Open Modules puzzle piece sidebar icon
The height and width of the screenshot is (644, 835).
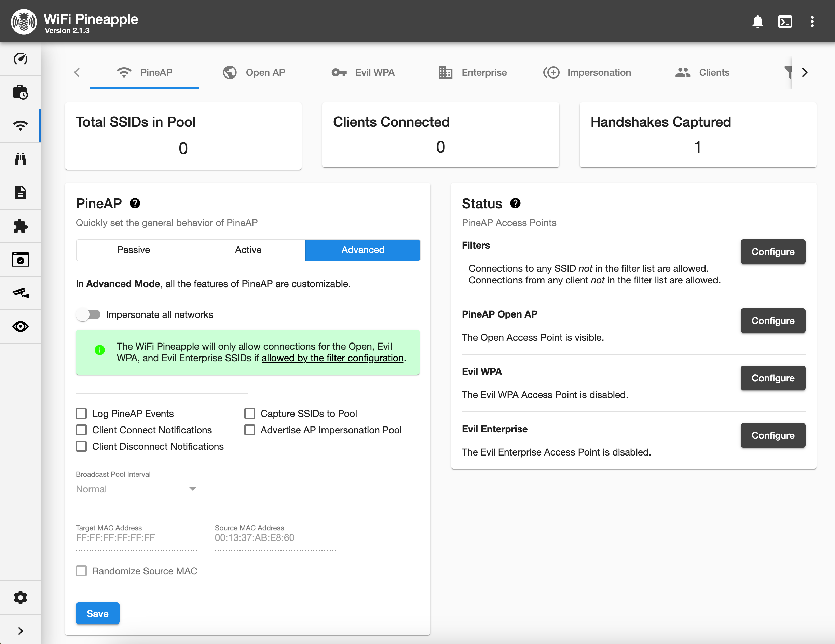pyautogui.click(x=20, y=226)
